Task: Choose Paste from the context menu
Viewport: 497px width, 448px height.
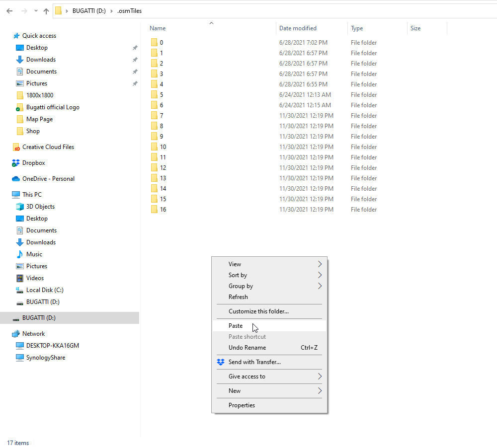Action: click(236, 326)
